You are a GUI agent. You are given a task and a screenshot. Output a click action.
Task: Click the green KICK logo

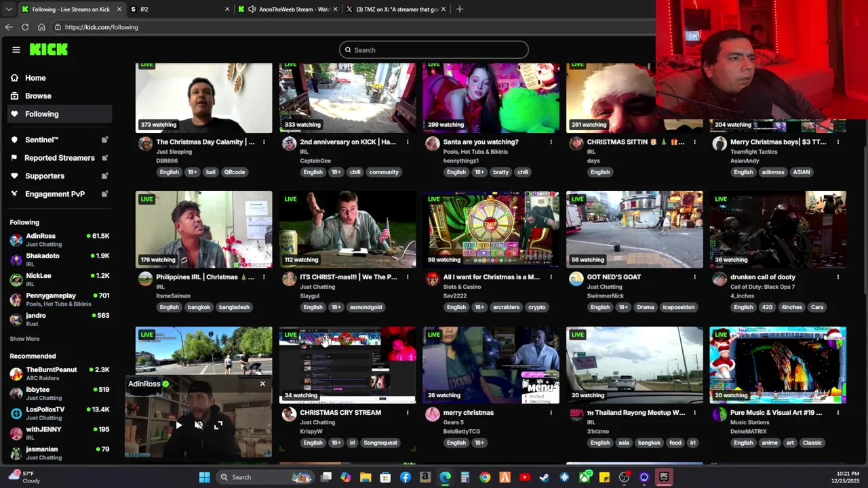tap(48, 49)
